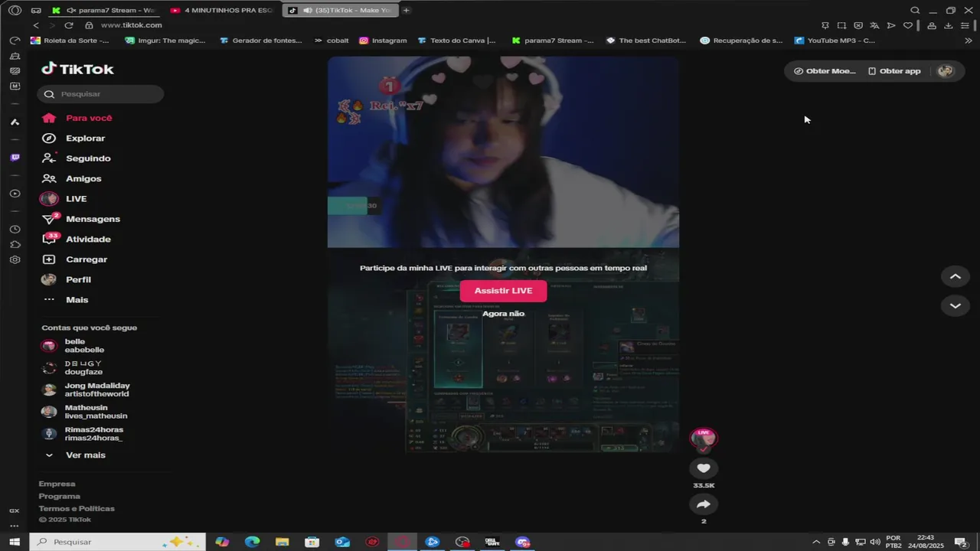This screenshot has width=980, height=551.
Task: Open profile avatar at top right
Action: click(946, 70)
